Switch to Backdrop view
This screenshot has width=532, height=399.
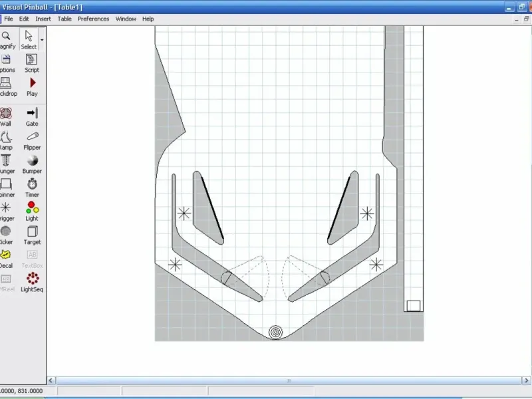7,87
